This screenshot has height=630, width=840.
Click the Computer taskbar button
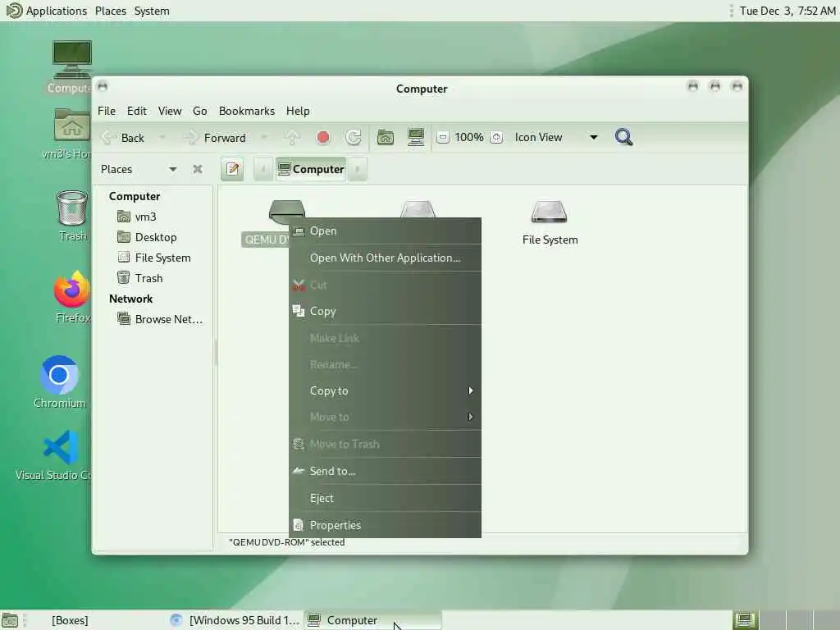[x=373, y=620]
